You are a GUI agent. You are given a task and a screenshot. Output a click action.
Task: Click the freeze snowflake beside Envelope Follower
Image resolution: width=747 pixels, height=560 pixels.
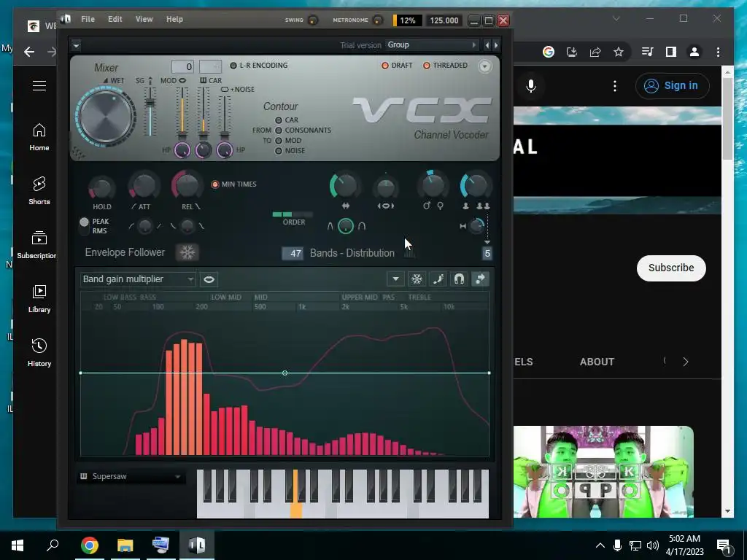[187, 252]
